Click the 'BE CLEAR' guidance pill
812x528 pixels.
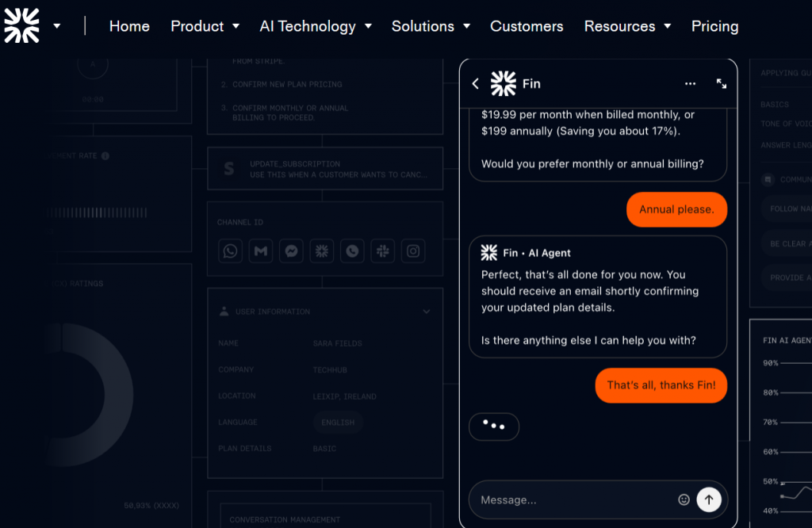[787, 243]
